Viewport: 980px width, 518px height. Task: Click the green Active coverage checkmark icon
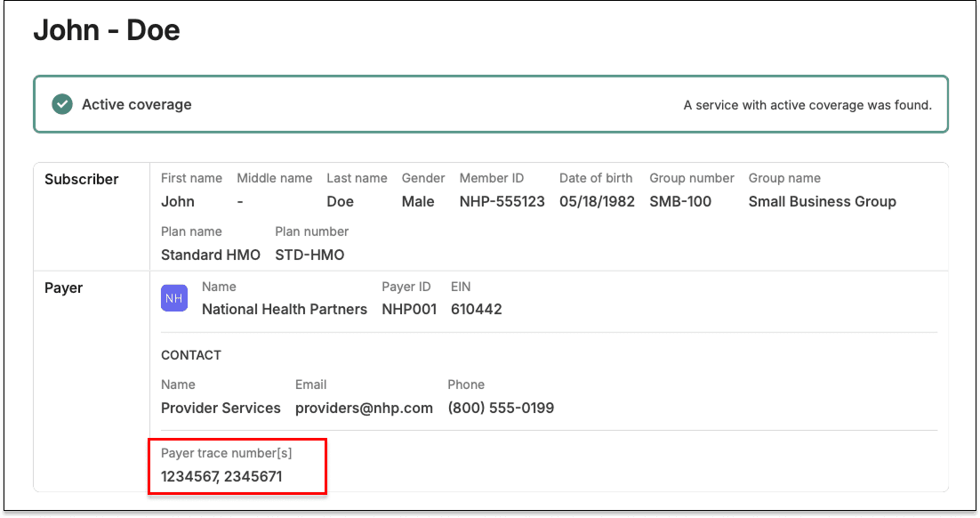[x=62, y=104]
